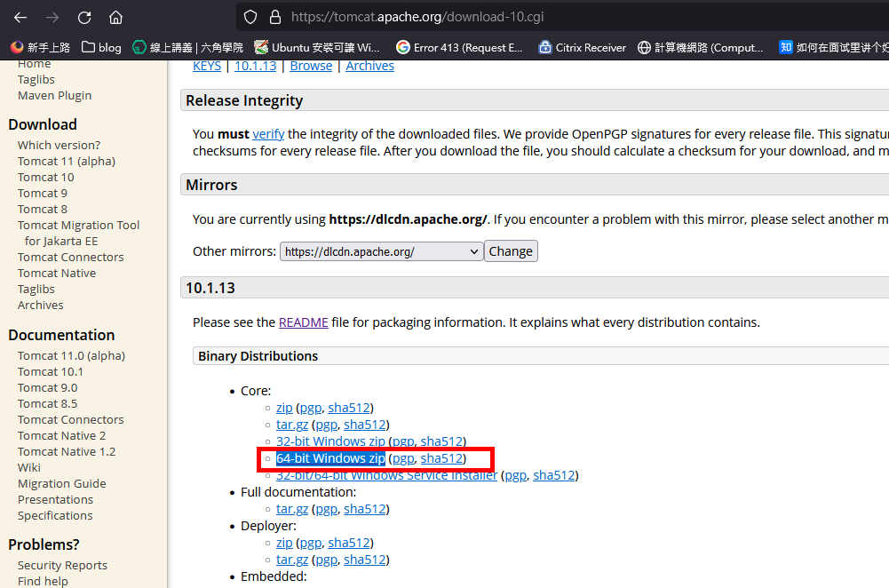The width and height of the screenshot is (889, 588).
Task: Open Specifications in sidebar
Action: [x=55, y=515]
